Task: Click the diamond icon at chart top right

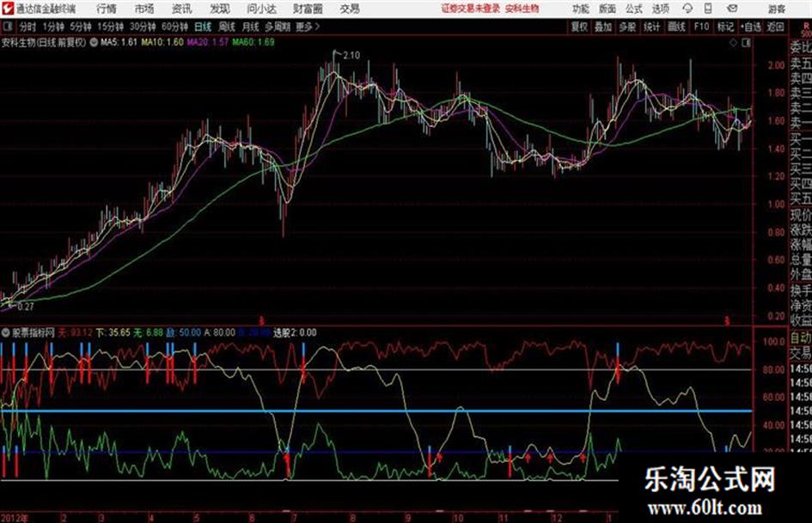Action: 733,43
